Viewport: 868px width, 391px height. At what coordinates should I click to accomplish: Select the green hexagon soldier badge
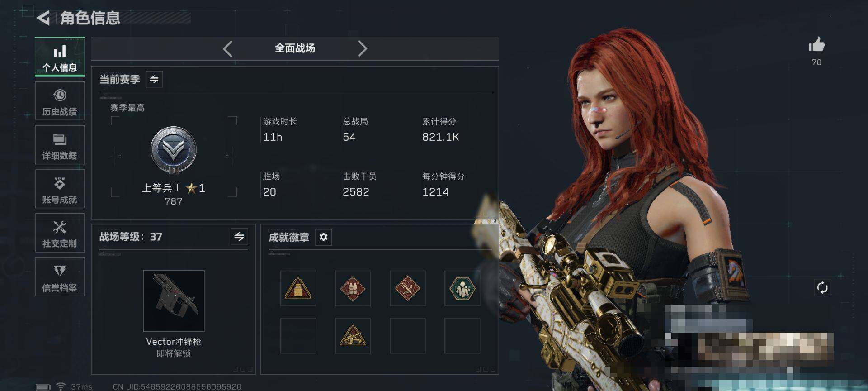[462, 288]
